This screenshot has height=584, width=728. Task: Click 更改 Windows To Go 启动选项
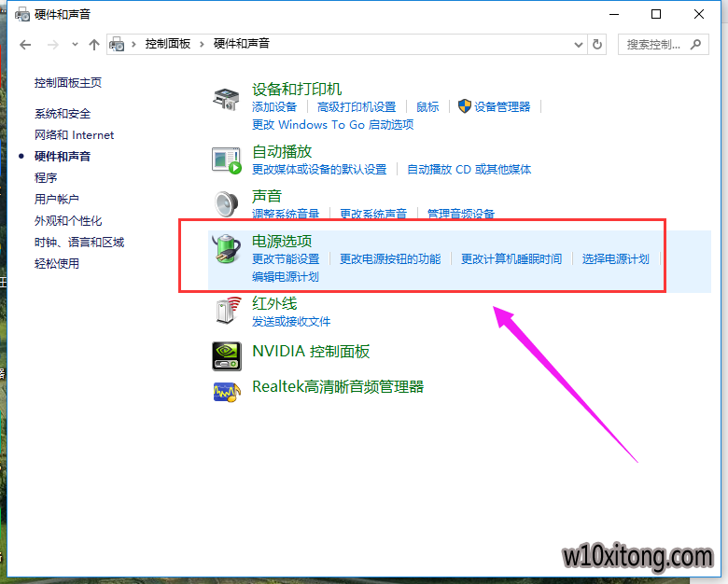point(333,125)
